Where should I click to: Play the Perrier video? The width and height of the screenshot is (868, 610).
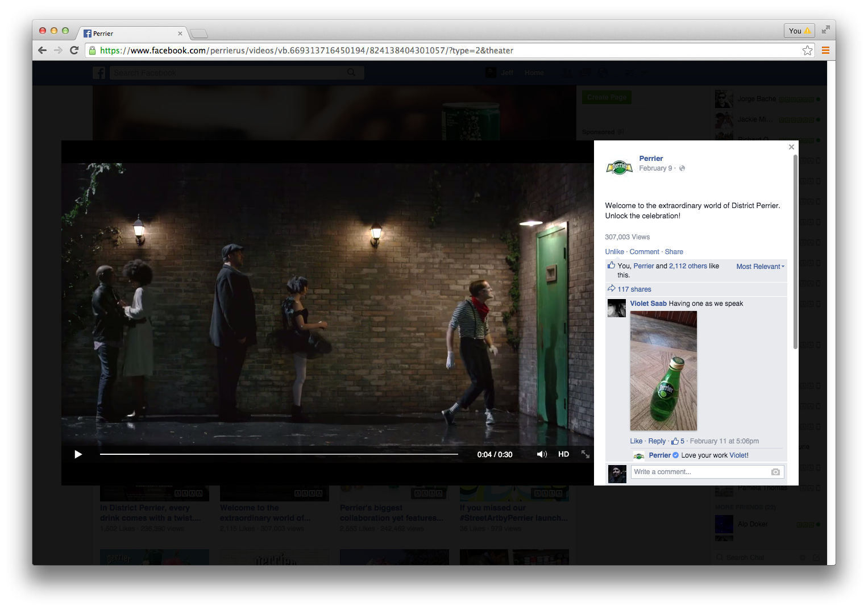(78, 454)
